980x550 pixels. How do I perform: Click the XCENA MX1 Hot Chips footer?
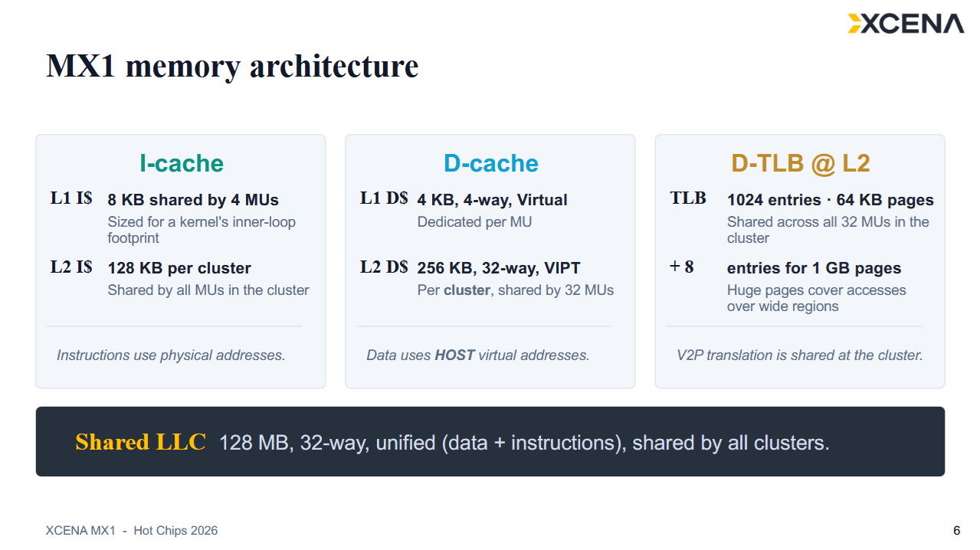[132, 530]
